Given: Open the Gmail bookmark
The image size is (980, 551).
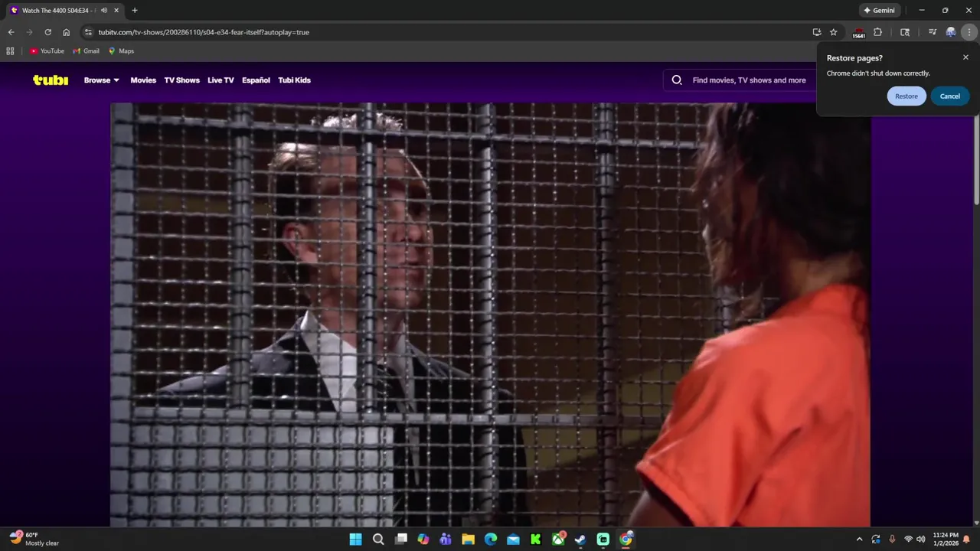Looking at the screenshot, I should (x=86, y=51).
